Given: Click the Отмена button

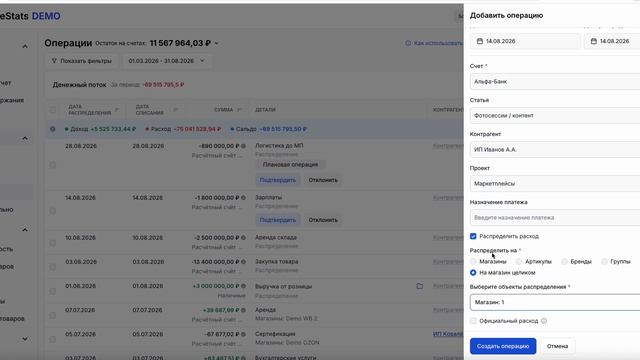Looking at the screenshot, I should pyautogui.click(x=557, y=346).
